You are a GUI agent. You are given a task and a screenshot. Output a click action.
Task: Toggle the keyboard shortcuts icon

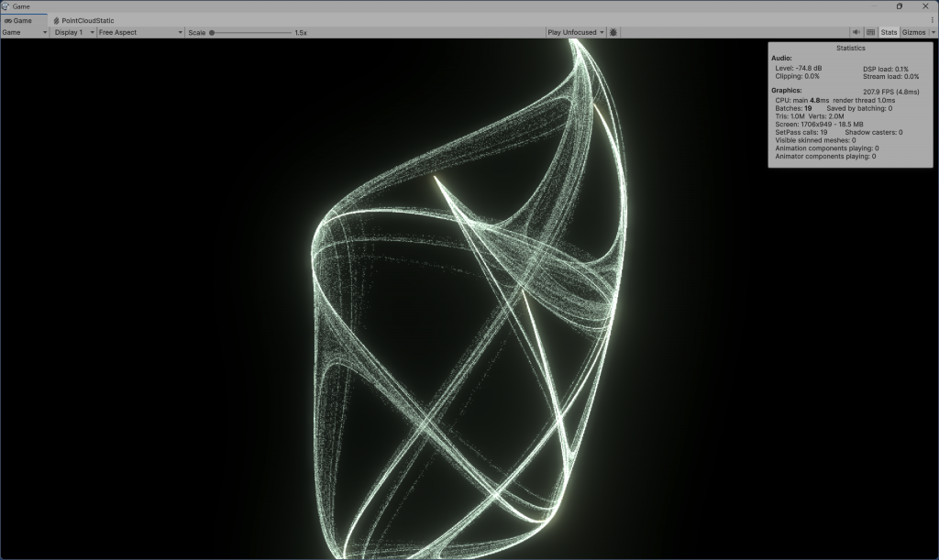click(x=871, y=32)
